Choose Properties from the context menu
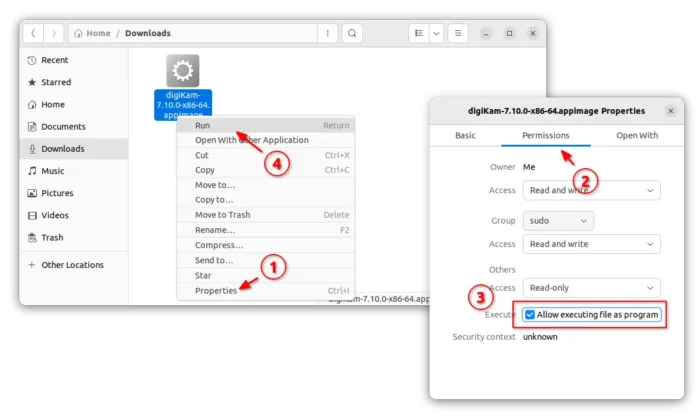The width and height of the screenshot is (700, 418). 266,291
